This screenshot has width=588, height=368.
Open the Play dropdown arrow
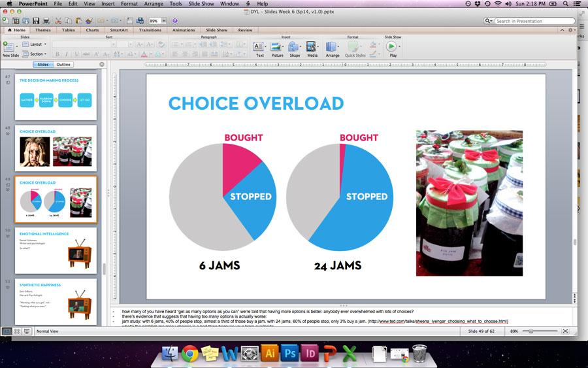point(399,46)
